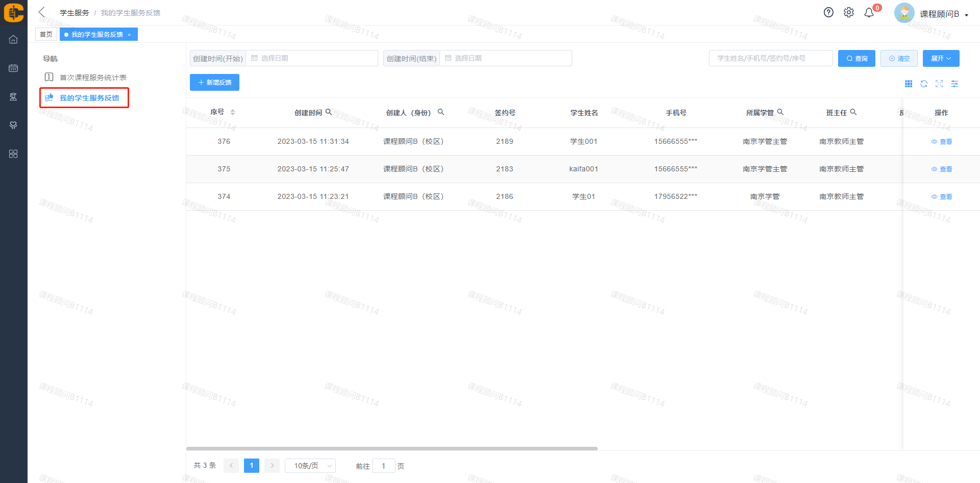Click the 查询 search button

[x=856, y=59]
